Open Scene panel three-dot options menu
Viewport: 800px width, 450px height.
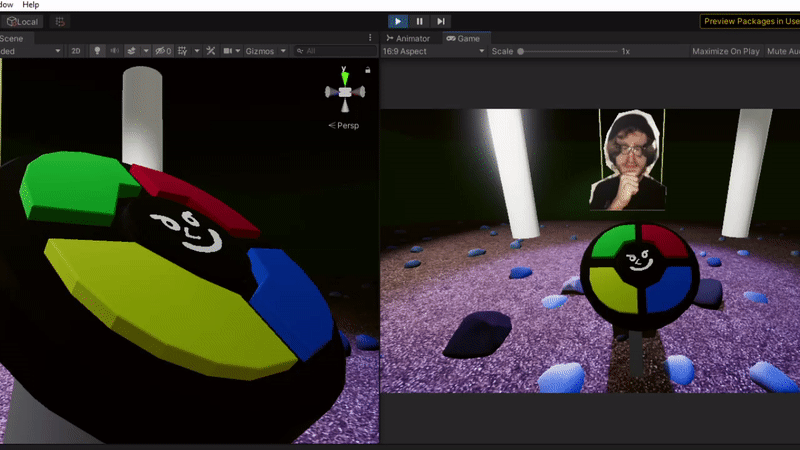click(370, 38)
